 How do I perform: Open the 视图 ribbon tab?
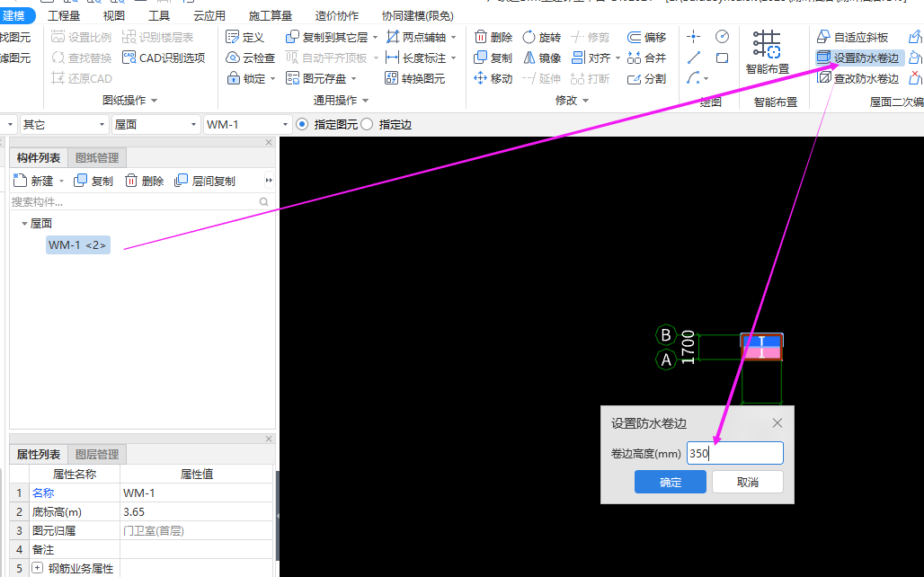coord(114,16)
